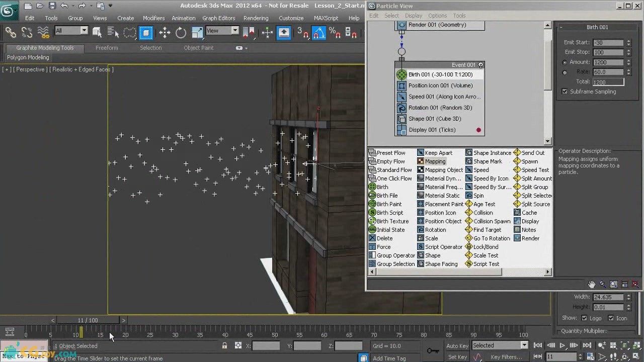
Task: Activate the Select and Rotate tool
Action: pos(181,33)
